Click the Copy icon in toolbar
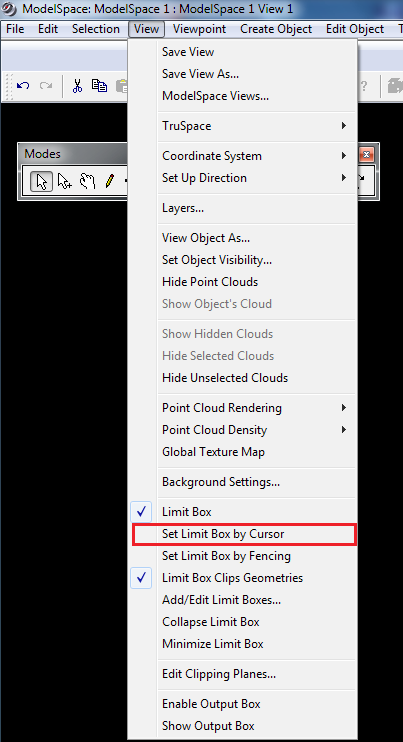The width and height of the screenshot is (403, 742). tap(99, 86)
